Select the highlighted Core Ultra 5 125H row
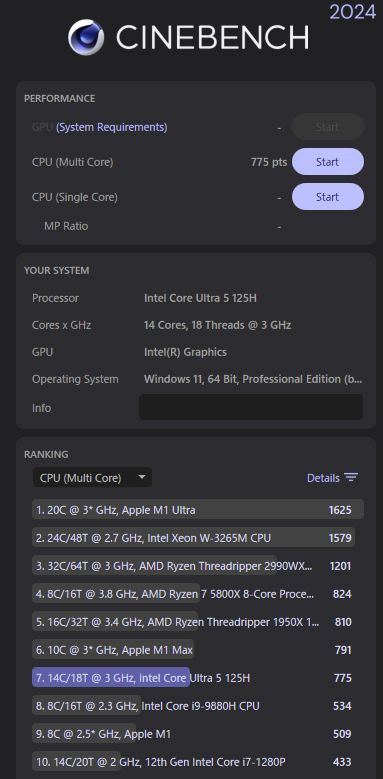383x779 pixels. pyautogui.click(x=198, y=678)
